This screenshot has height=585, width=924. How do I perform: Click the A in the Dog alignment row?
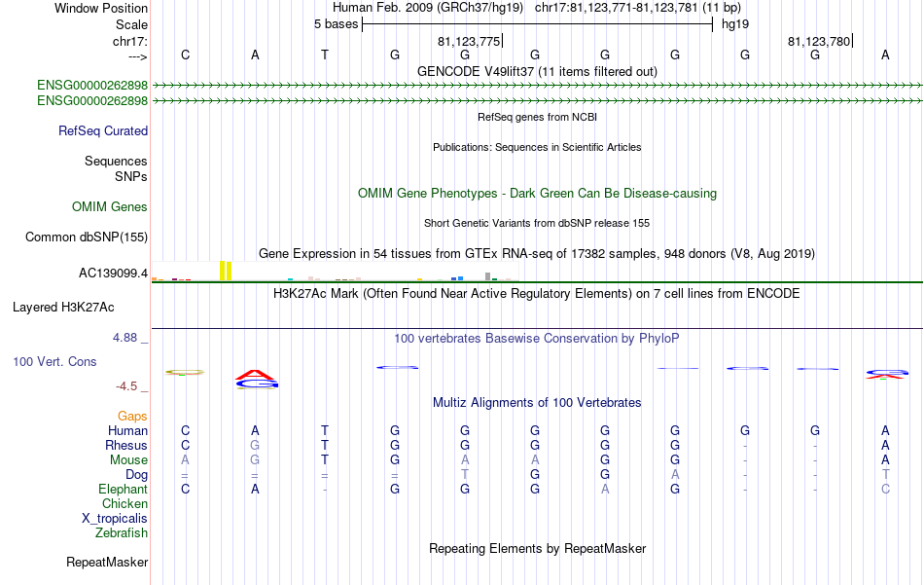point(675,475)
